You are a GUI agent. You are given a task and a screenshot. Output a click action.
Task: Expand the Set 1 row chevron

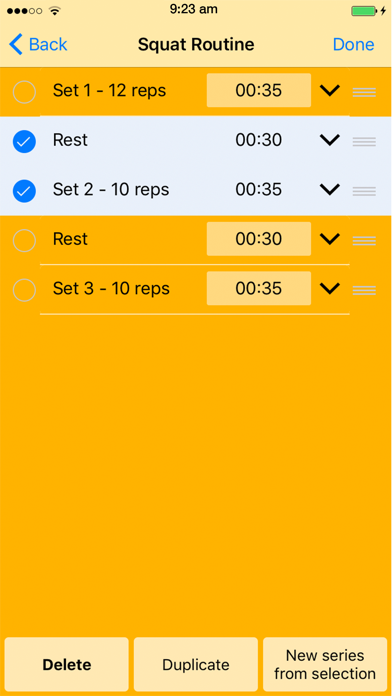(x=330, y=91)
